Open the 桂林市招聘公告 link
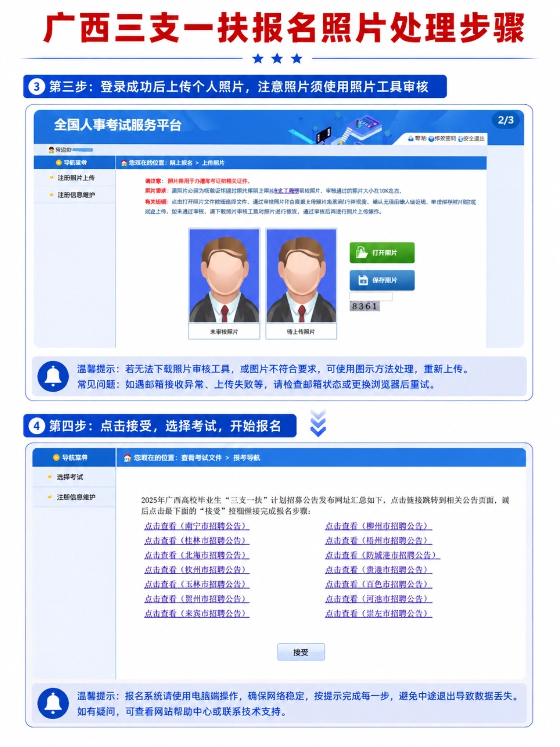 click(197, 540)
